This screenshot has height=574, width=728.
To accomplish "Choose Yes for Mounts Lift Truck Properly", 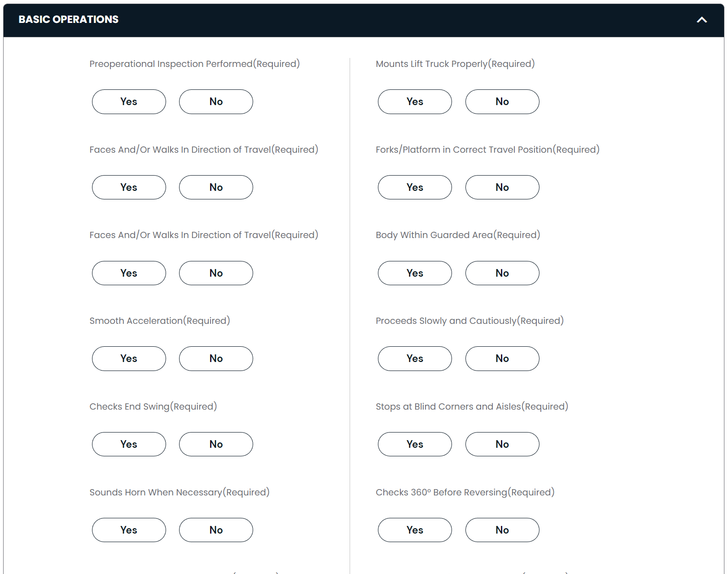I will coord(414,102).
